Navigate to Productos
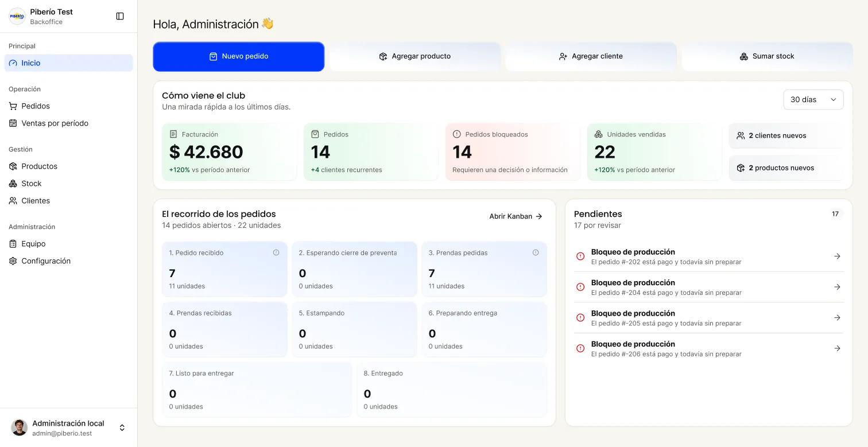 click(69, 166)
